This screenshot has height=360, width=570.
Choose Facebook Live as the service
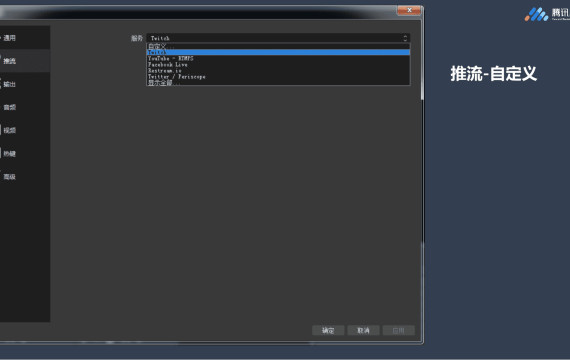pyautogui.click(x=278, y=64)
